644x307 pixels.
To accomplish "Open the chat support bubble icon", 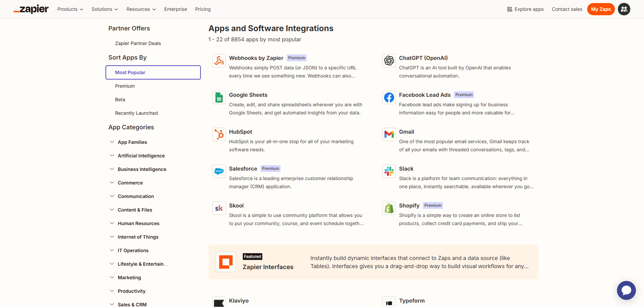I will pos(626,290).
